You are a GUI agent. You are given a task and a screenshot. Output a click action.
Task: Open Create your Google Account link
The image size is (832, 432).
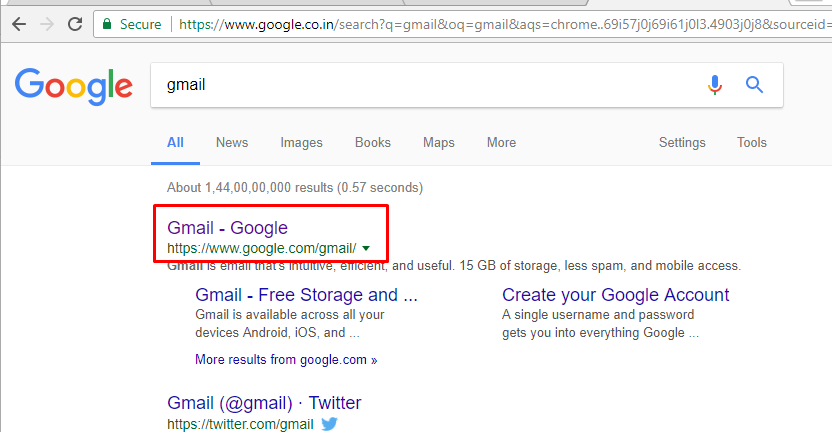click(x=616, y=295)
